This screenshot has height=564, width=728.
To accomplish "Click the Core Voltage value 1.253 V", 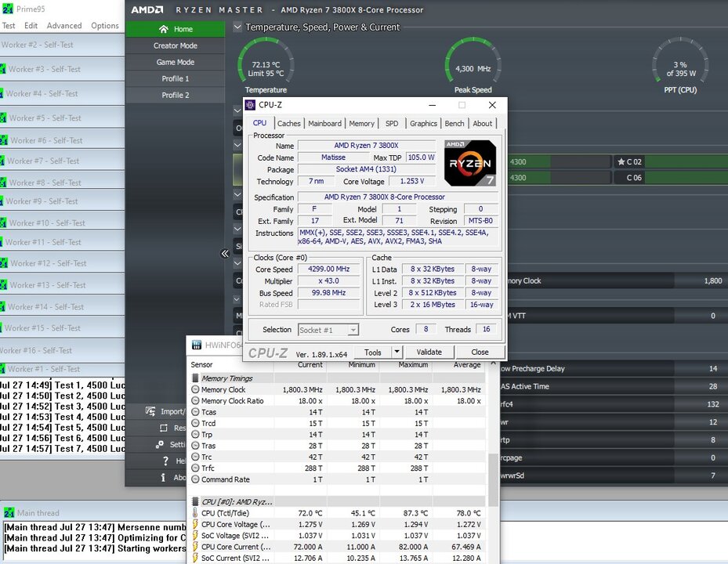I will tap(412, 181).
